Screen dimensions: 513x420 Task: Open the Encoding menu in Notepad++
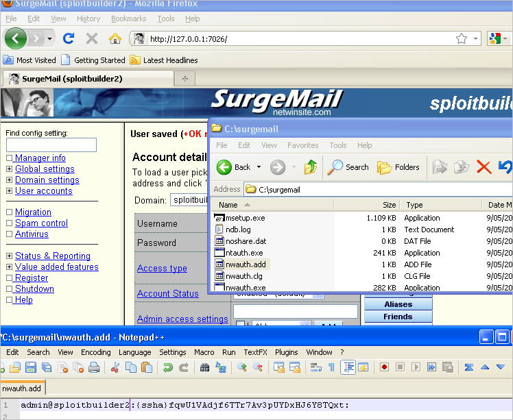pyautogui.click(x=96, y=352)
